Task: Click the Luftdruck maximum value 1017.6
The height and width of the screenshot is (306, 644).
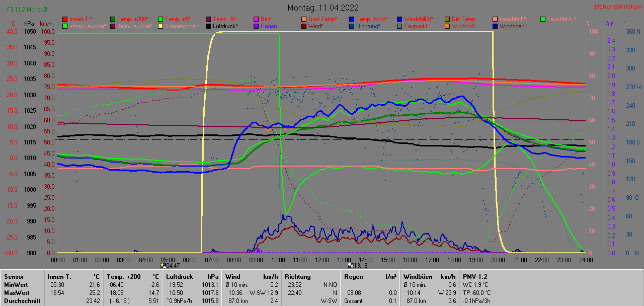Action: (211, 292)
